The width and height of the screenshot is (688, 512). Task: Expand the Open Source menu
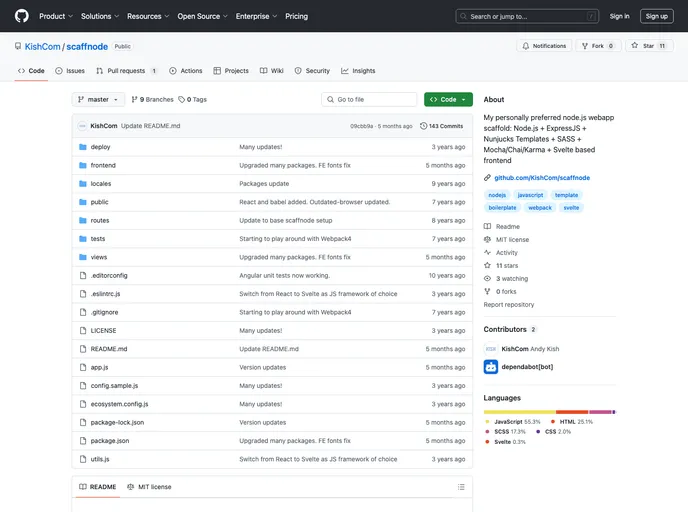202,16
